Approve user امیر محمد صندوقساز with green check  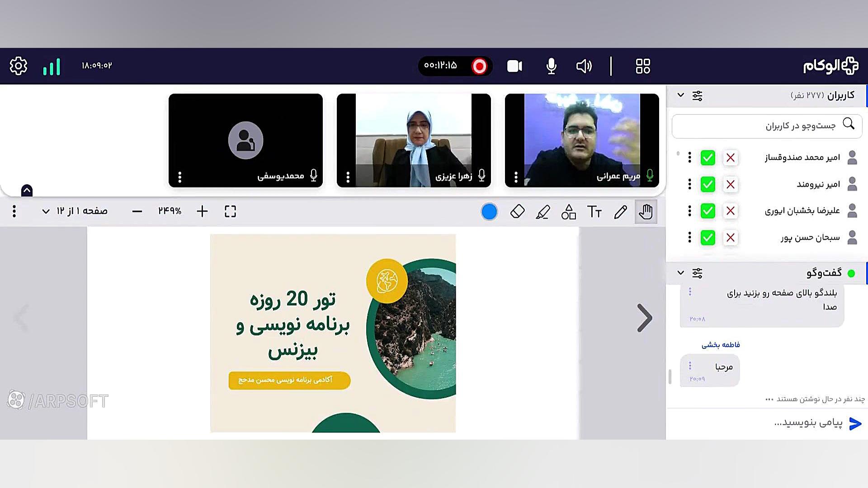click(708, 158)
